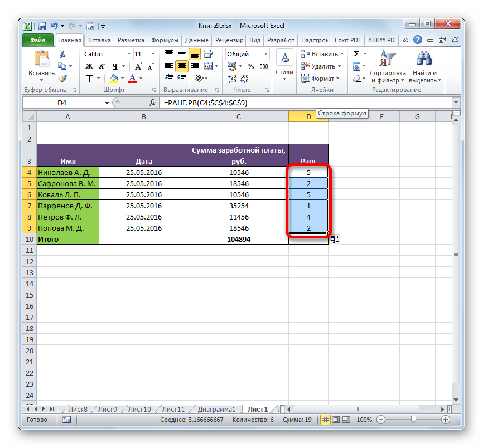Select the Format Painter brush

click(62, 79)
